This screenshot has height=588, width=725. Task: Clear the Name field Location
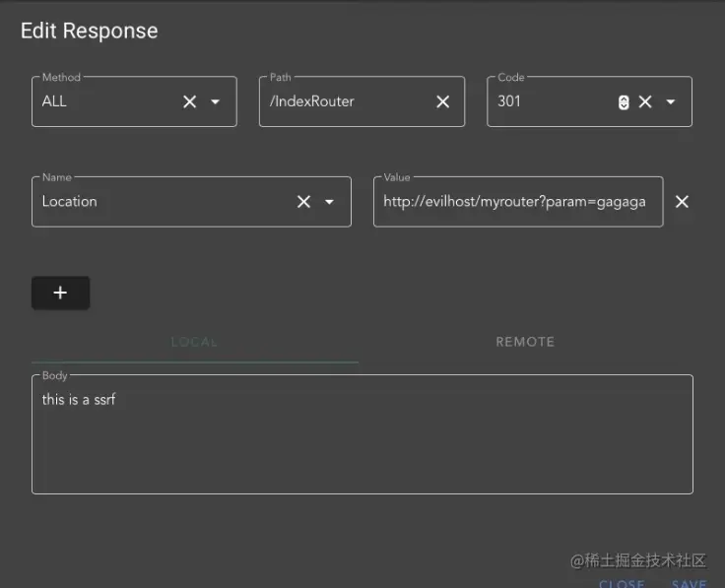point(303,202)
